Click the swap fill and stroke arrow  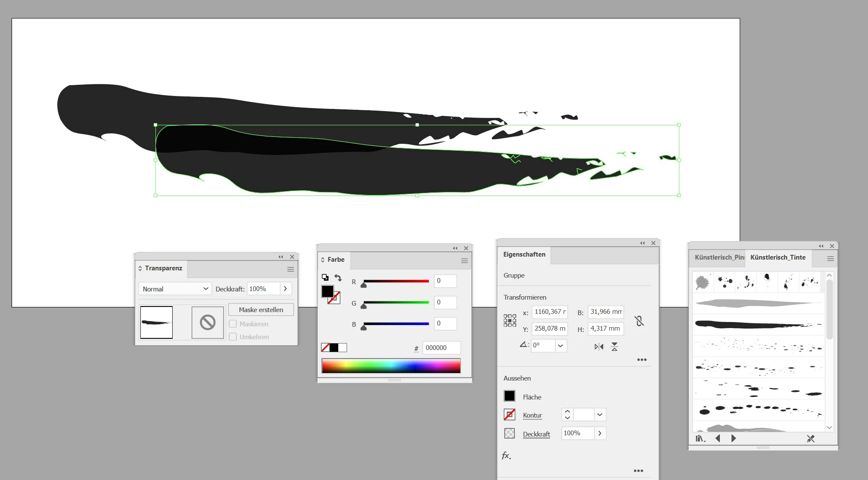338,278
